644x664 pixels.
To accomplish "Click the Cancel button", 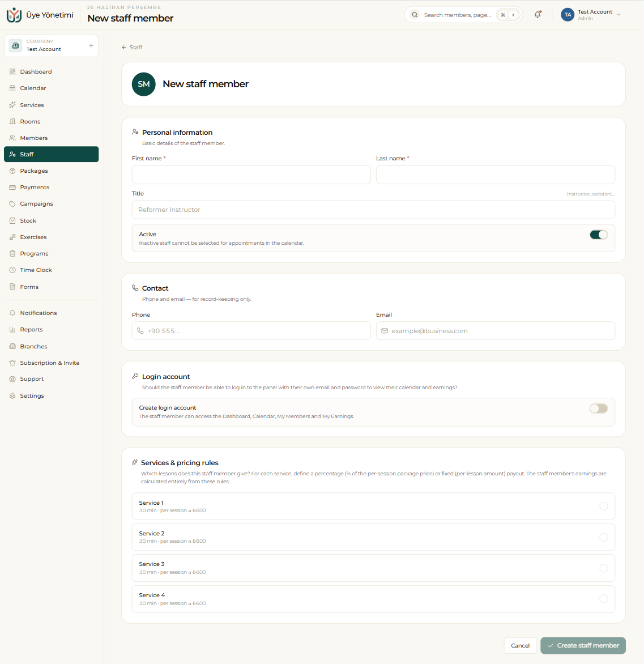I will point(521,645).
